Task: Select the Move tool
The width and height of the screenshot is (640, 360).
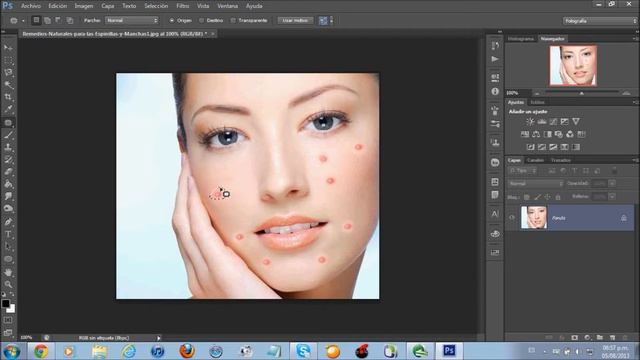Action: [8, 48]
